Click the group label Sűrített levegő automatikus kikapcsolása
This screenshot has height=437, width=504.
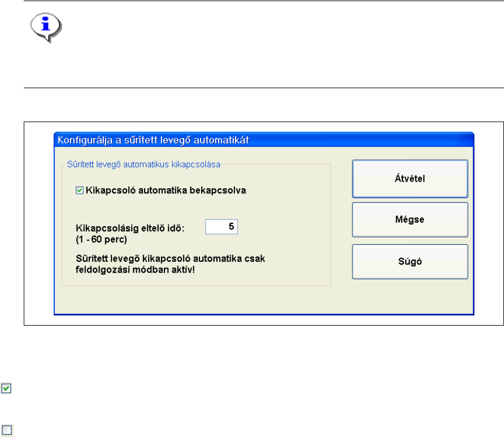144,165
